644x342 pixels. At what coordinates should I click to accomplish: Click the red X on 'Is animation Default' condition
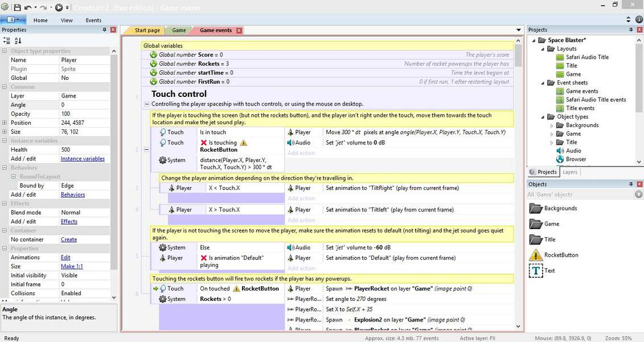click(x=204, y=258)
